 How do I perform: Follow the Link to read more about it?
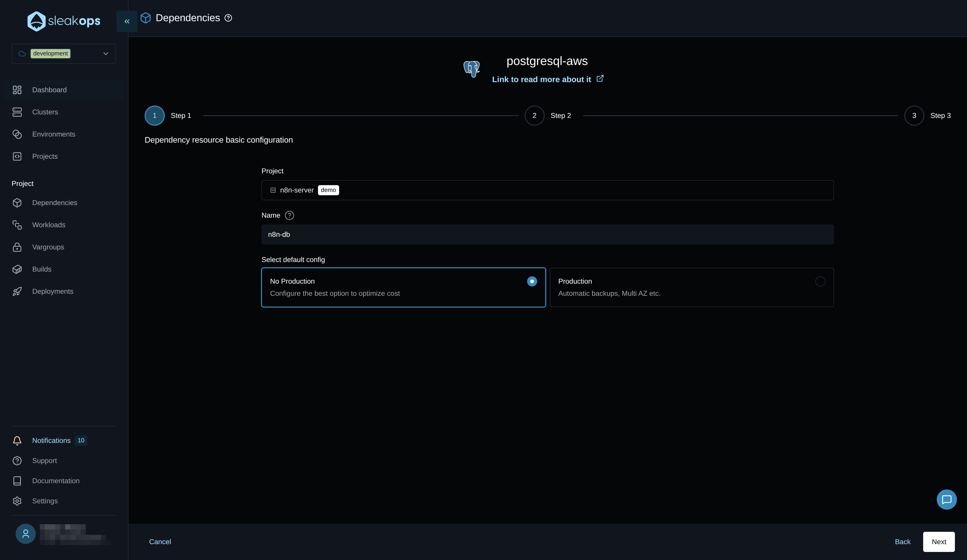541,79
